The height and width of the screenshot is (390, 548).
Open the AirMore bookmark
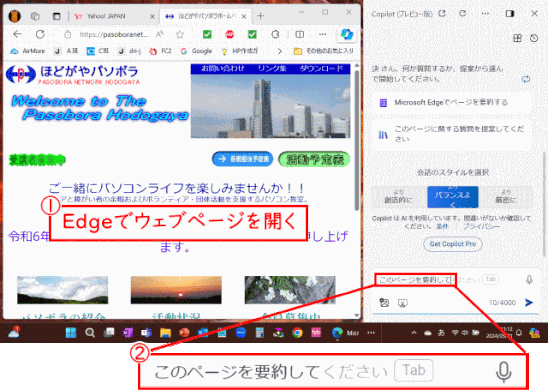28,51
